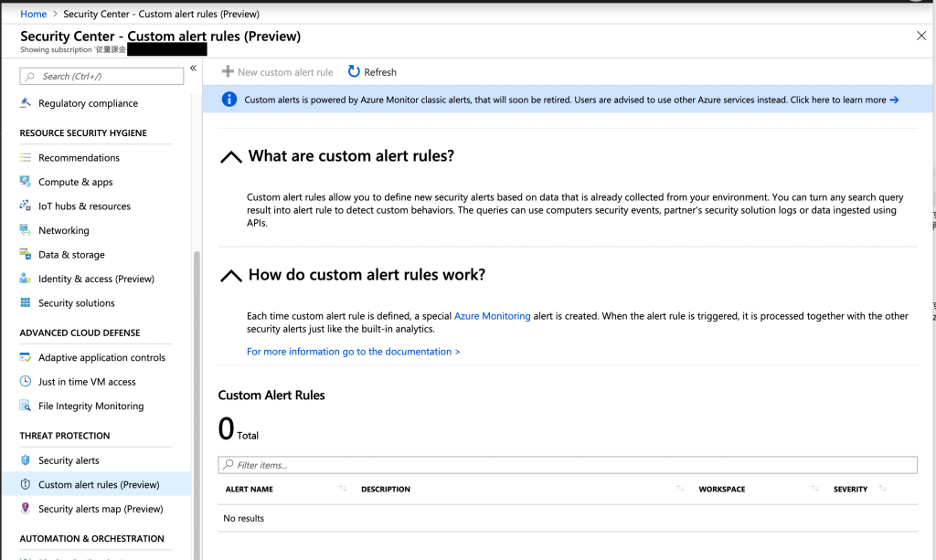Click the sidebar Search (Ctrl+/) field

[x=101, y=77]
